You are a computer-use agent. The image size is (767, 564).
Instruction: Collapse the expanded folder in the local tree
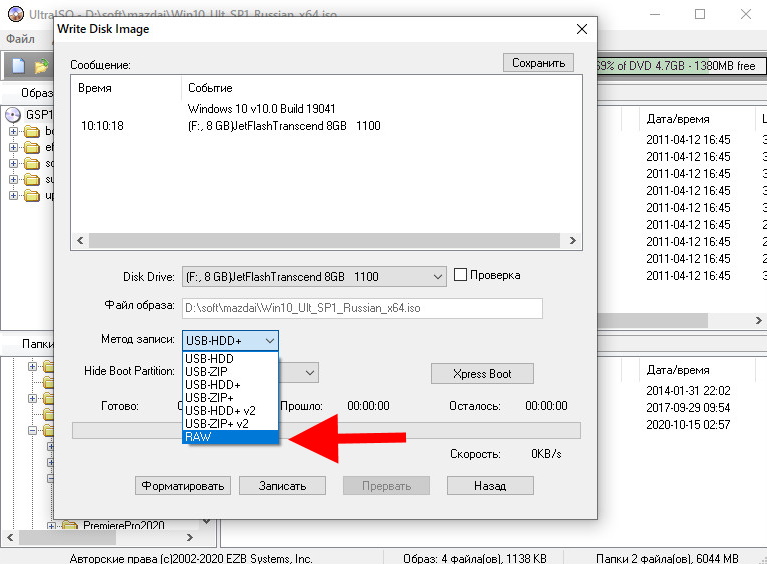pyautogui.click(x=32, y=431)
